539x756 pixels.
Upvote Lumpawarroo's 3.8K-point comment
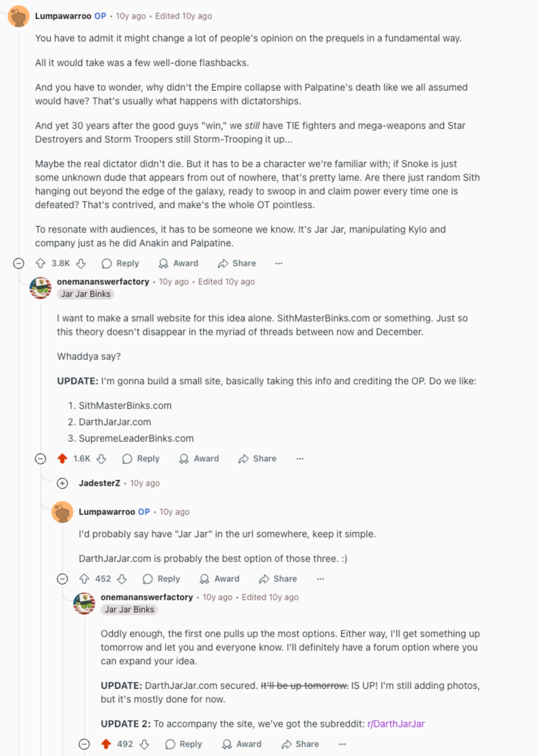pos(40,264)
